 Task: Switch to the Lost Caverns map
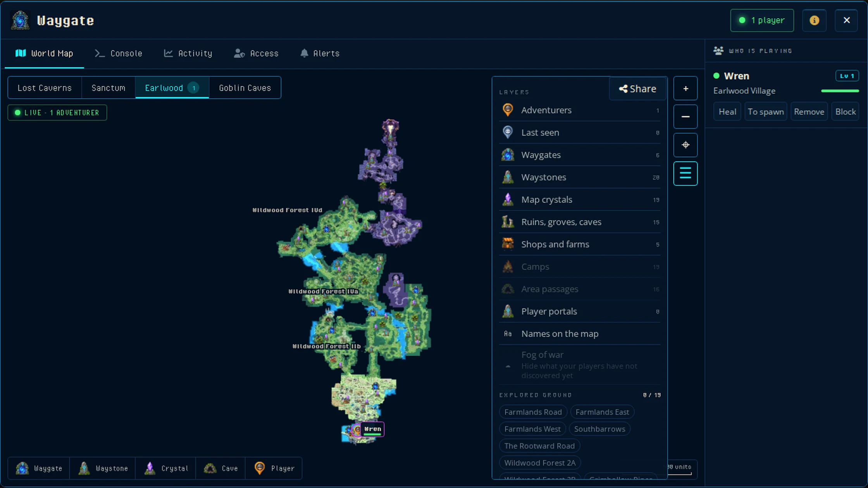(x=45, y=88)
